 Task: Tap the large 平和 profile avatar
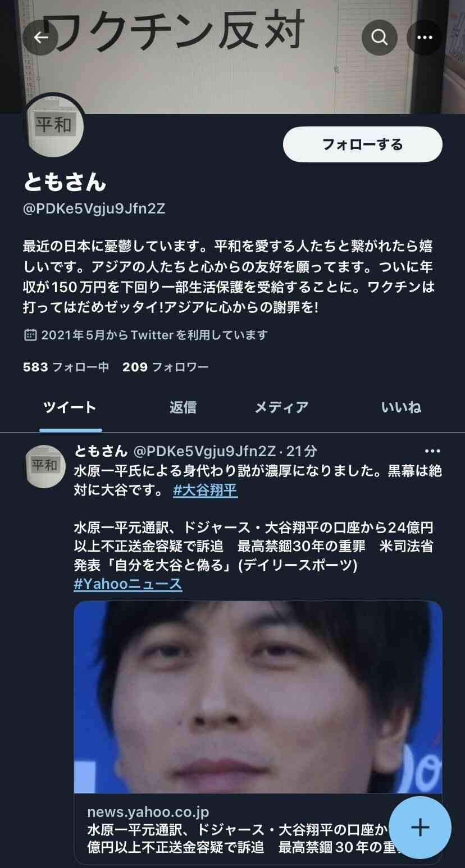pos(53,125)
